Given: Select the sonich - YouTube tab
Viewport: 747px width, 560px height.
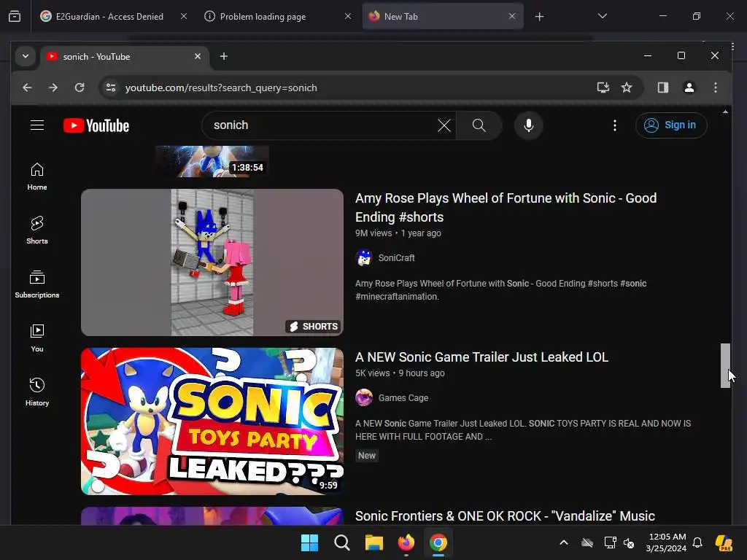Looking at the screenshot, I should tap(125, 57).
